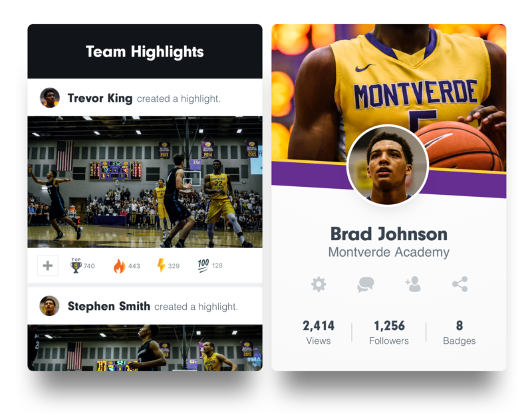The width and height of the screenshot is (532, 419).
Task: Click the Montverde Academy school link
Action: click(x=389, y=253)
